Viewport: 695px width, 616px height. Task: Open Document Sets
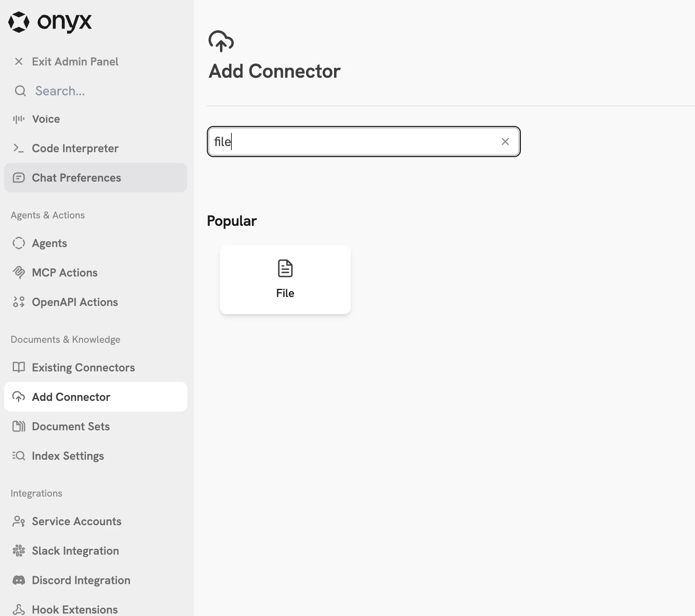click(x=70, y=426)
